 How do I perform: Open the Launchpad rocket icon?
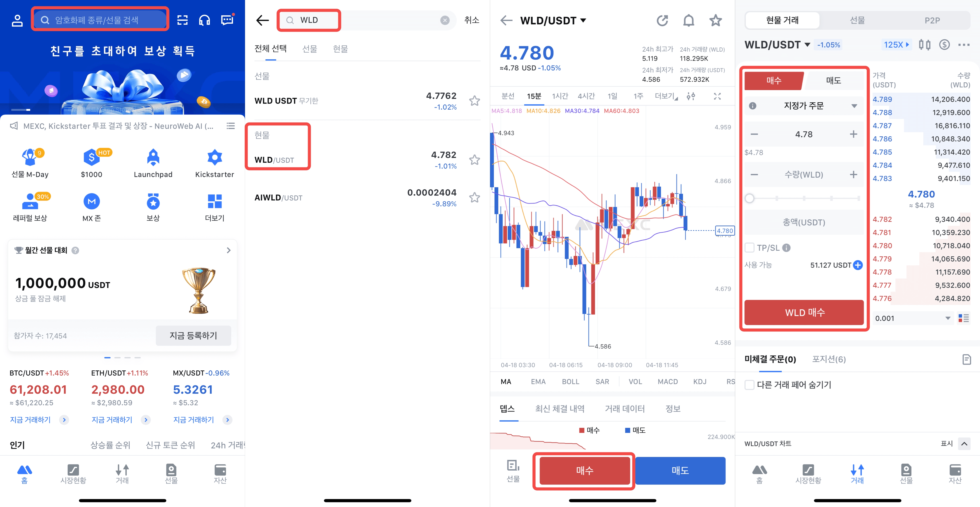153,157
